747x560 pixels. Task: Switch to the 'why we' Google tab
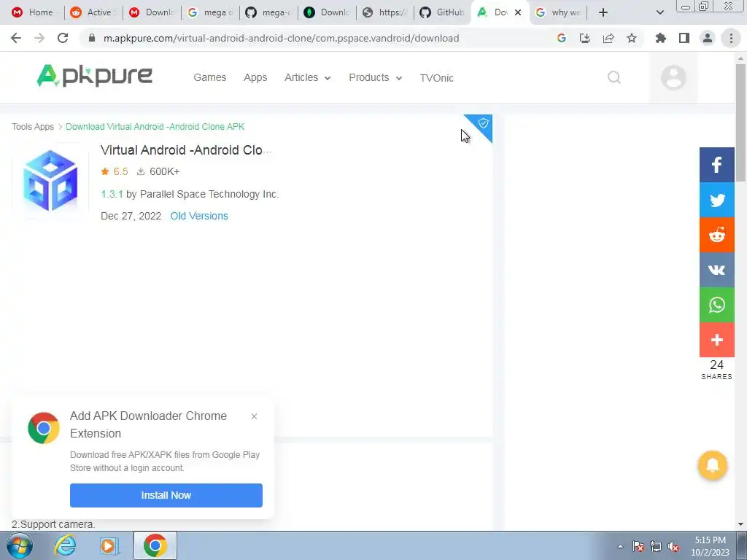click(558, 12)
